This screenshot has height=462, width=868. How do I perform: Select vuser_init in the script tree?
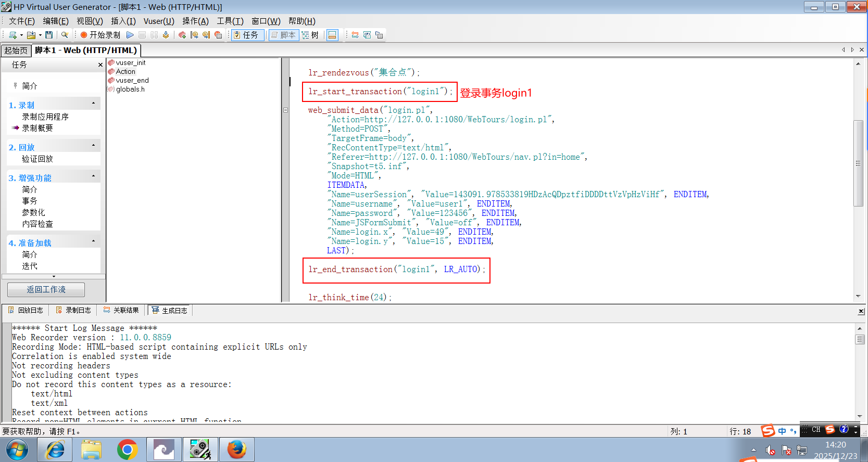(130, 63)
